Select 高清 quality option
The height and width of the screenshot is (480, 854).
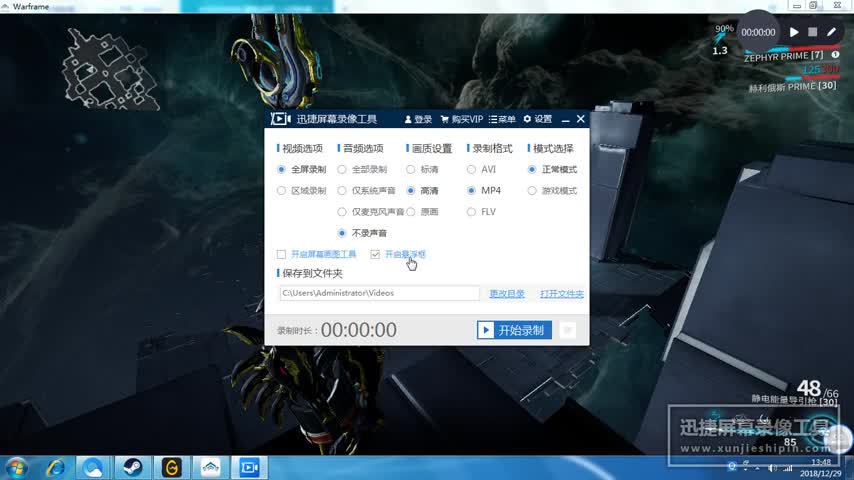coord(423,191)
